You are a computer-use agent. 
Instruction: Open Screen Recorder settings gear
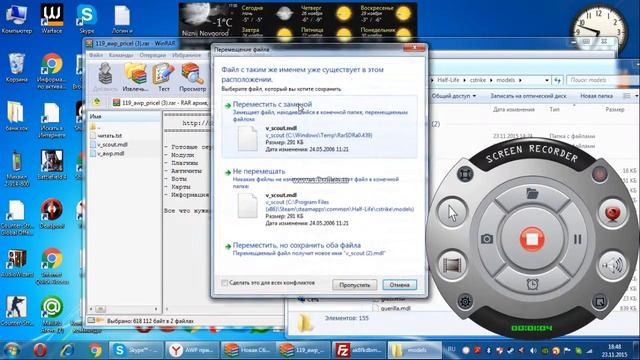click(465, 302)
